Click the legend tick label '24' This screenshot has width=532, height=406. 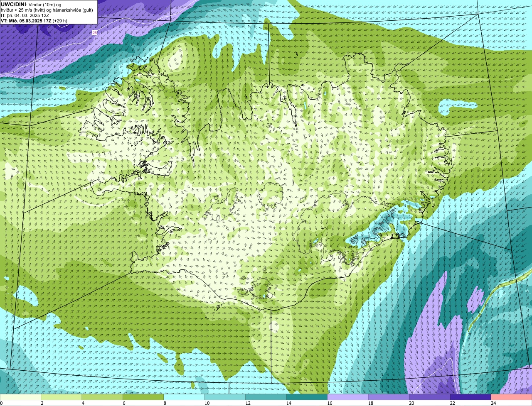tap(493, 403)
